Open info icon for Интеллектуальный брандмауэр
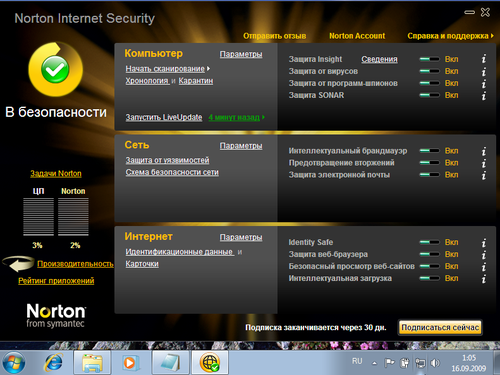500x375 pixels. point(484,151)
